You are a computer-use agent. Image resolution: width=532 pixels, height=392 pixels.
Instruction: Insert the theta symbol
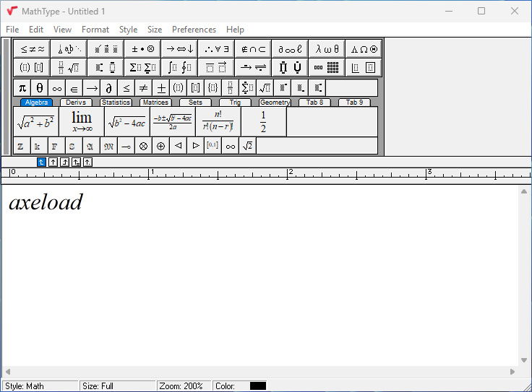click(39, 88)
